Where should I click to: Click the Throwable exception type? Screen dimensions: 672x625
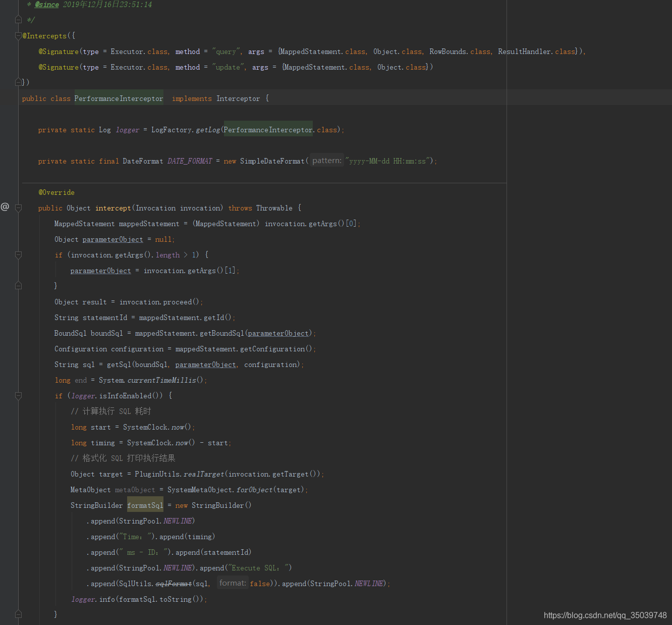click(x=274, y=208)
